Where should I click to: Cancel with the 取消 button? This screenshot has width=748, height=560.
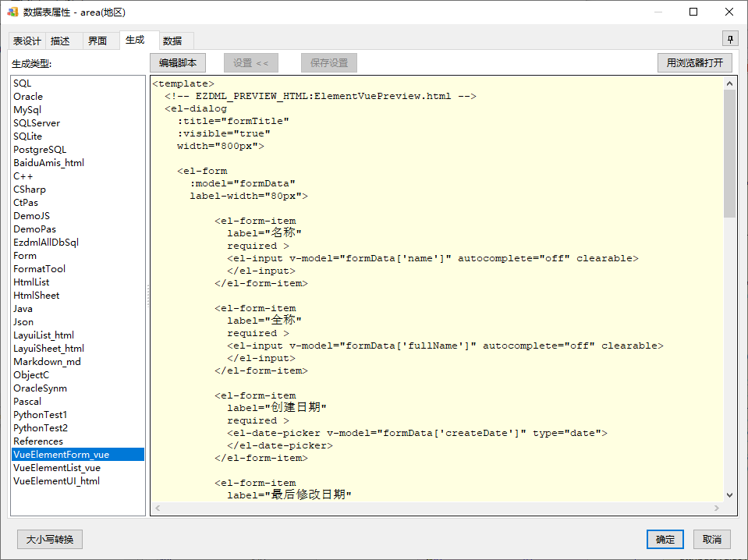712,540
